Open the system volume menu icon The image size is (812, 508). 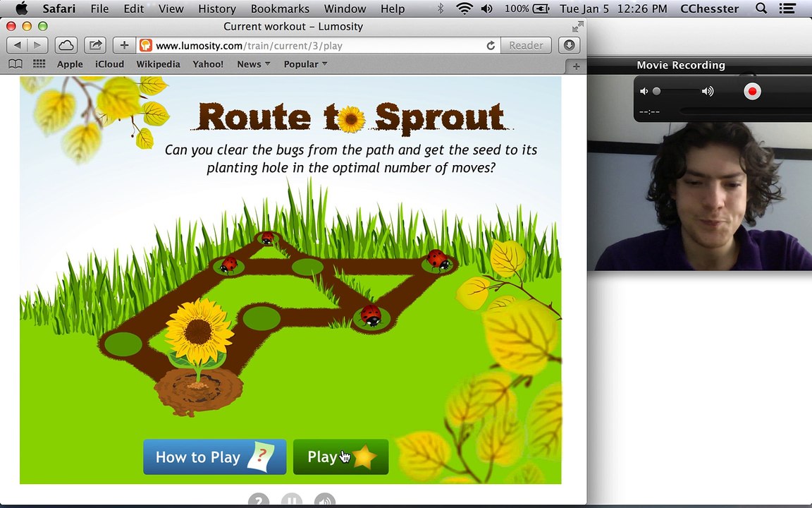(x=487, y=8)
